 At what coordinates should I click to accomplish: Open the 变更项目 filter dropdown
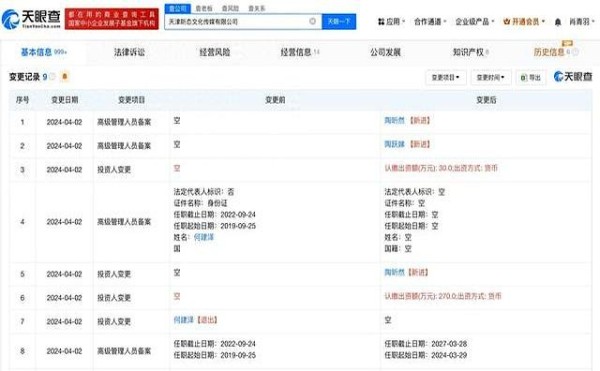(446, 78)
